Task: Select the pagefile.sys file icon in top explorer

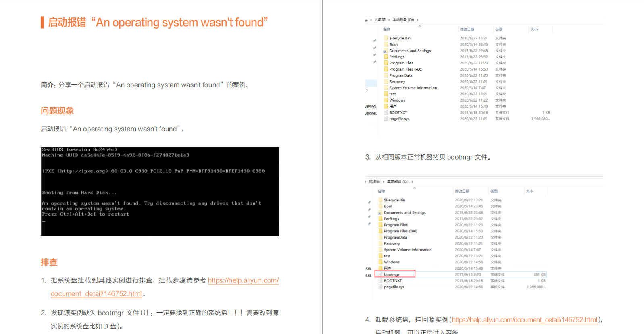Action: 386,119
